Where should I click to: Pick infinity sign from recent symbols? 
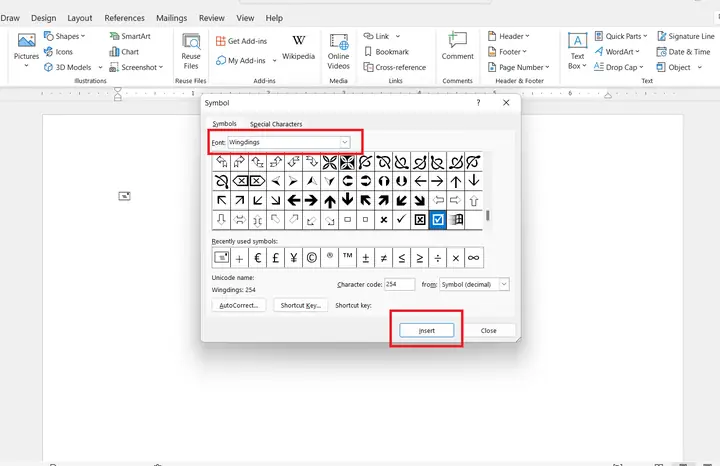pyautogui.click(x=473, y=258)
